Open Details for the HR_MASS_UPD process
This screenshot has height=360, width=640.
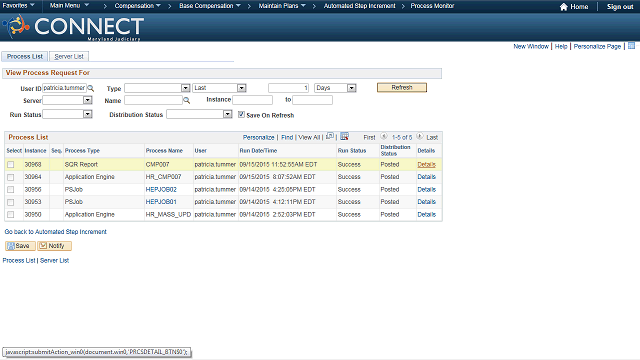427,215
